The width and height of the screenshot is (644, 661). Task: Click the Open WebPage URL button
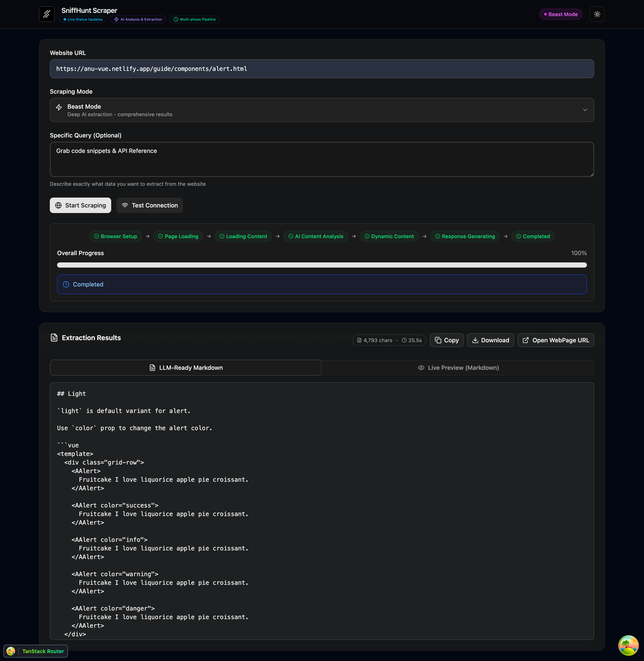click(x=556, y=340)
